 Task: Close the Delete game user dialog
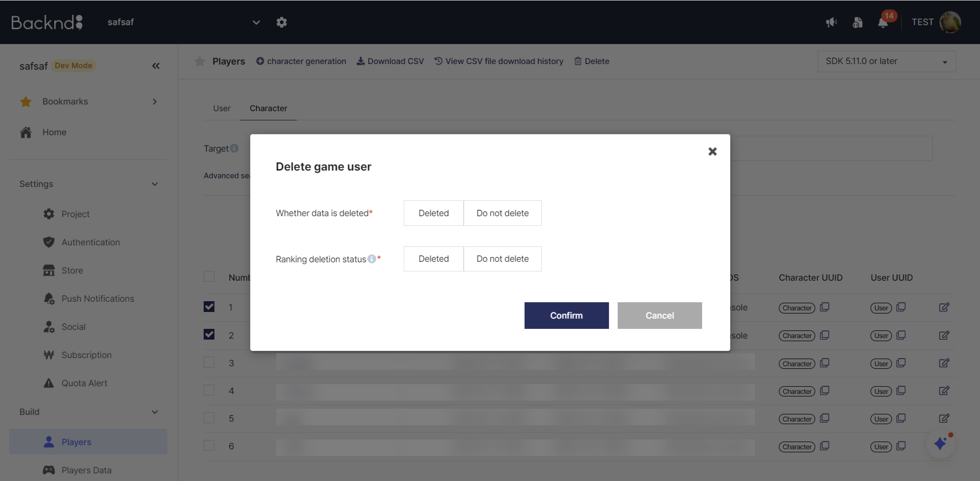[713, 152]
